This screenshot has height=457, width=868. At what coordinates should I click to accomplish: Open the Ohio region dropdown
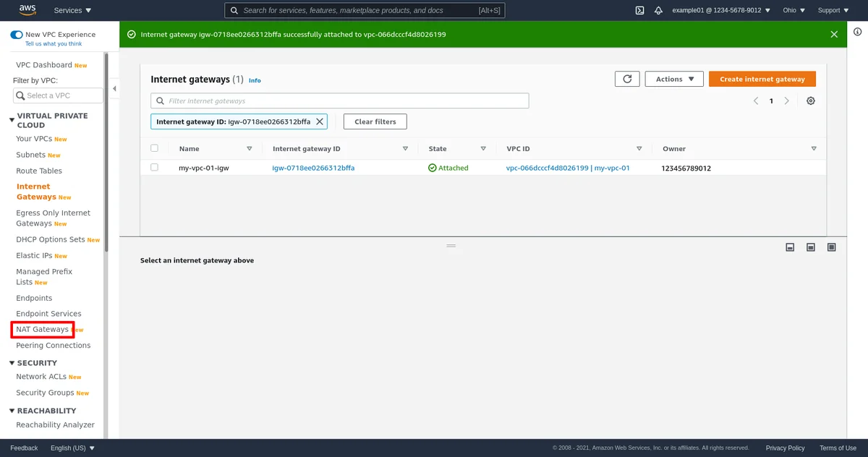click(793, 11)
